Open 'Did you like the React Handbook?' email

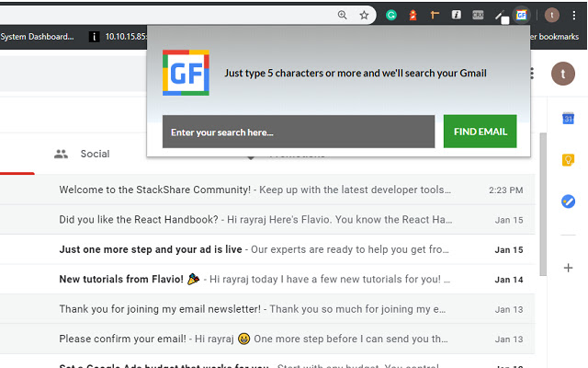click(x=267, y=220)
